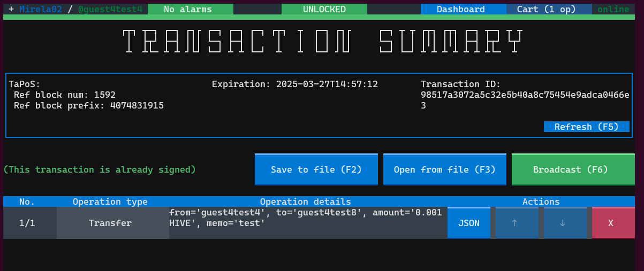The width and height of the screenshot is (644, 271).
Task: Click the operation details text of the transfer
Action: 305,218
